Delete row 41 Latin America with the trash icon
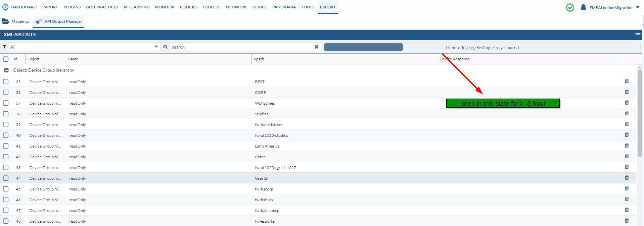Screen dimensions: 644x226 627,146
